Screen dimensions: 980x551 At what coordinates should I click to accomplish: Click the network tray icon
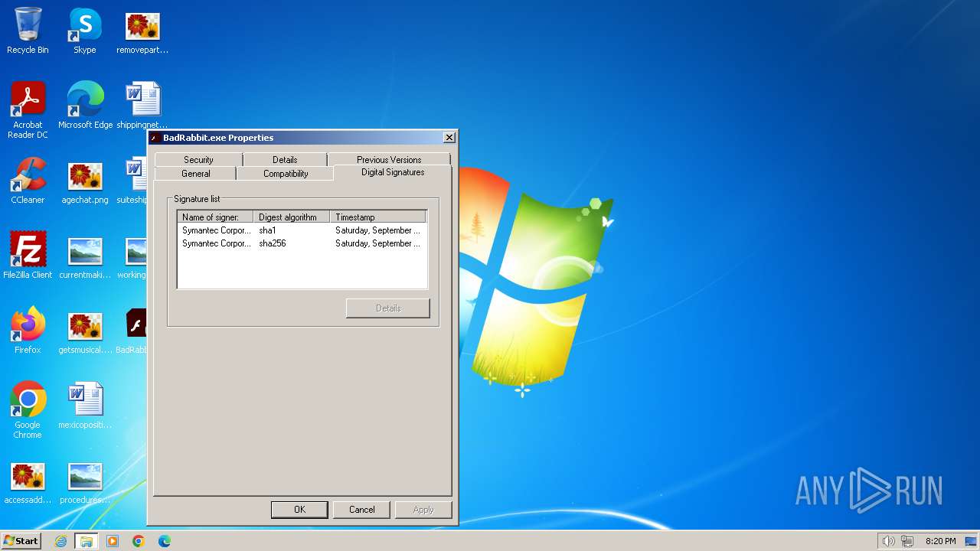click(x=907, y=541)
